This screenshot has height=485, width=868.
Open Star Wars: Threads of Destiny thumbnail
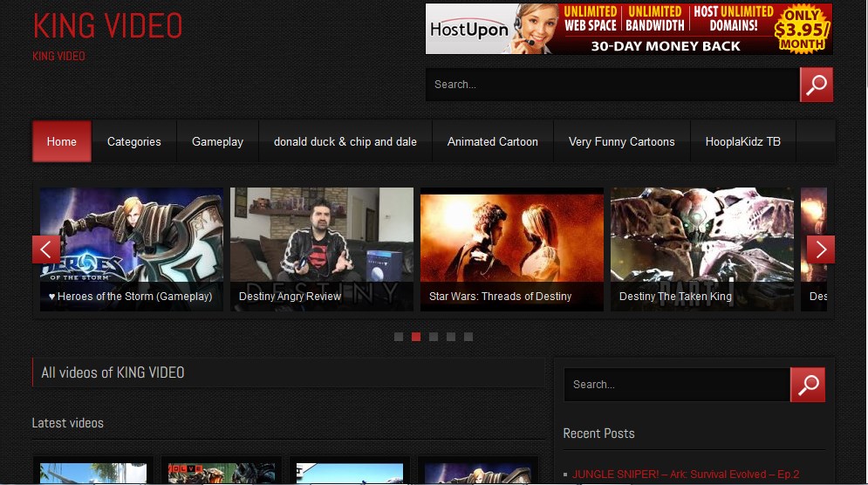point(511,249)
